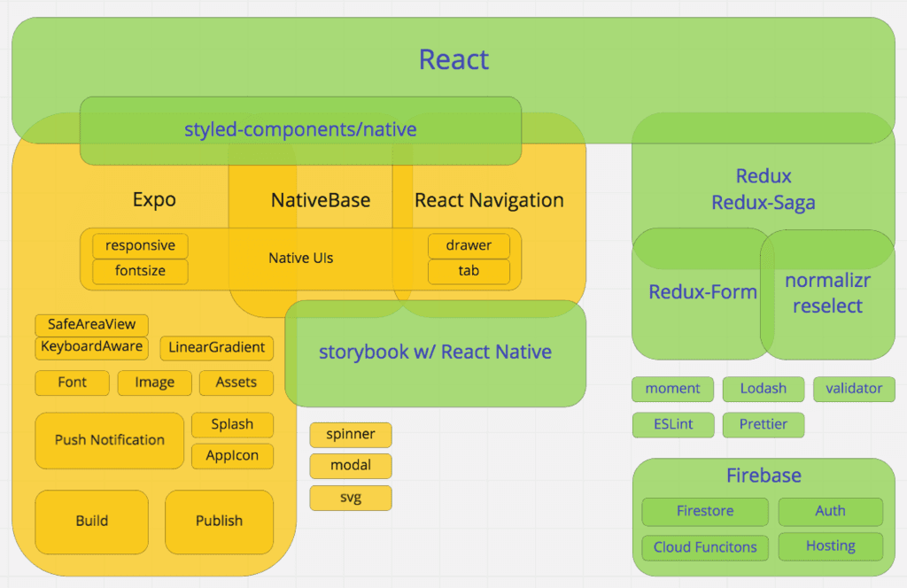The height and width of the screenshot is (588, 907).
Task: Click the Prettier tag
Action: click(x=763, y=424)
